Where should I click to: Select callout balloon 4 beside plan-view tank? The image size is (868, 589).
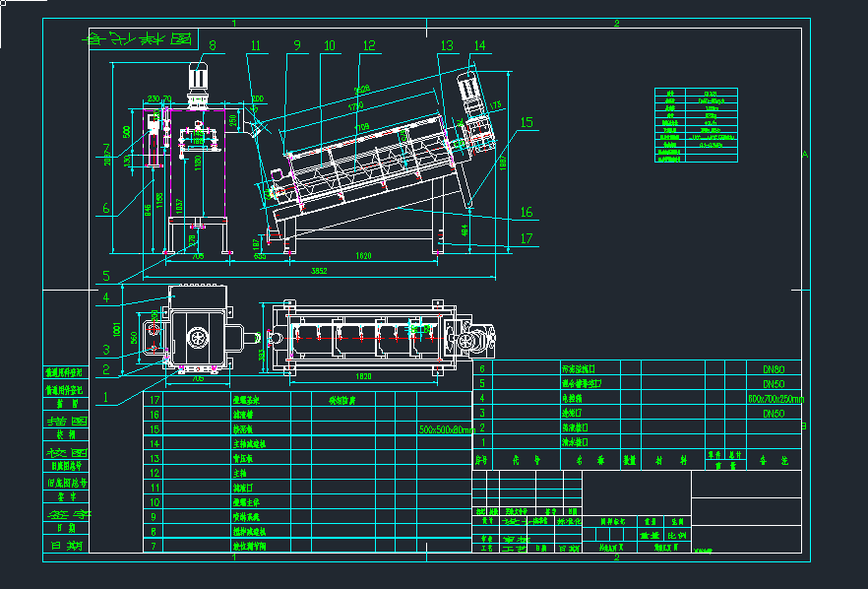point(106,297)
